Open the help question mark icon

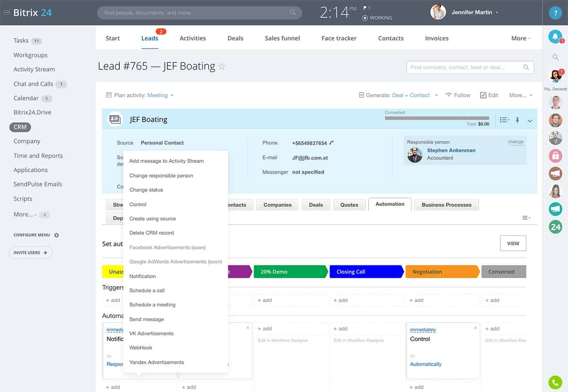[x=555, y=13]
